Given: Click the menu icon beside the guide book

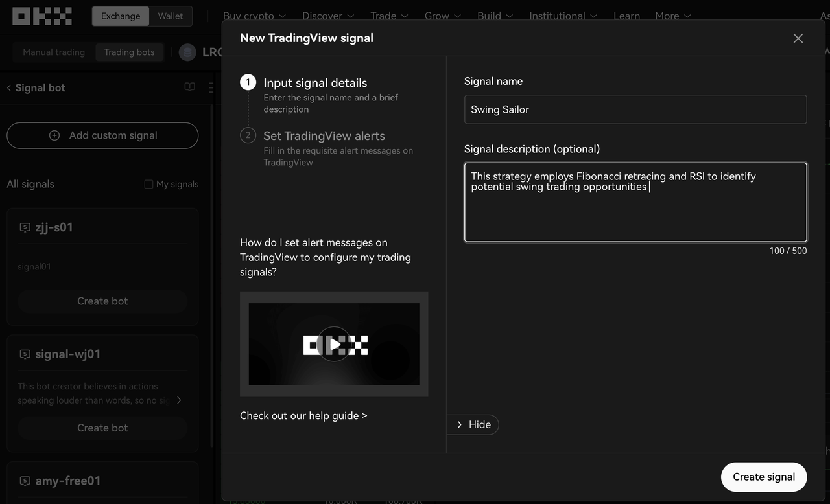Looking at the screenshot, I should tap(210, 87).
